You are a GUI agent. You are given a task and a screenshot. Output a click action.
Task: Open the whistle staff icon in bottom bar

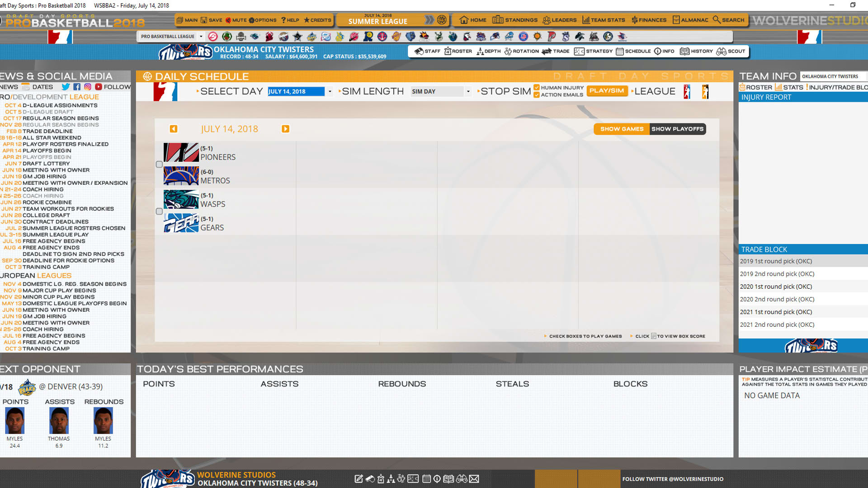370,479
